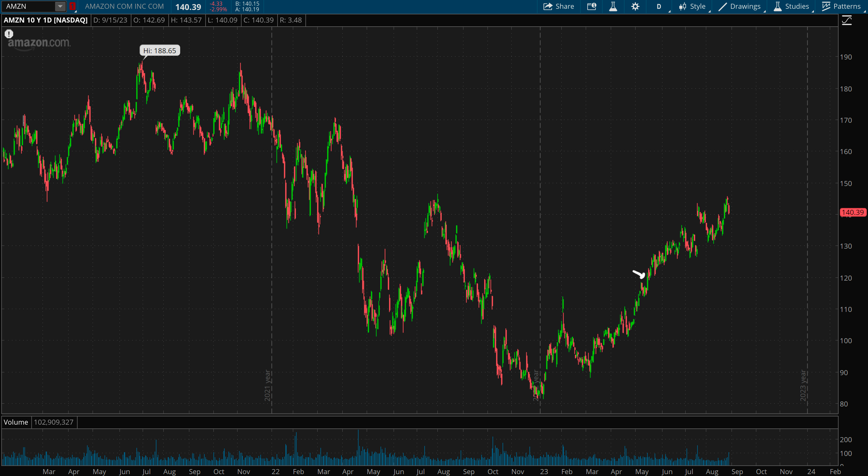
Task: Click the D: 9/15/23 date field
Action: [x=110, y=20]
